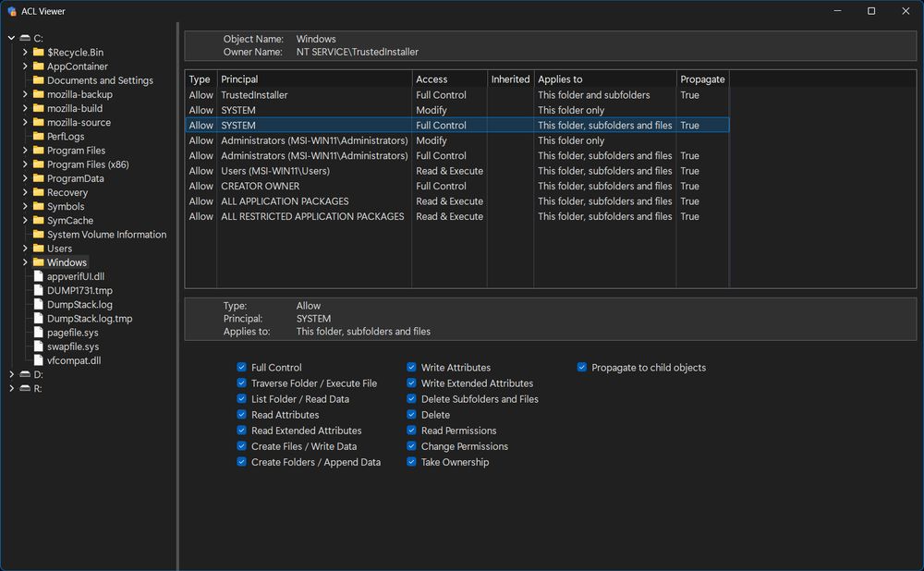This screenshot has height=571, width=924.
Task: Toggle Traverse Folder / Execute File checkbox
Action: [x=241, y=383]
